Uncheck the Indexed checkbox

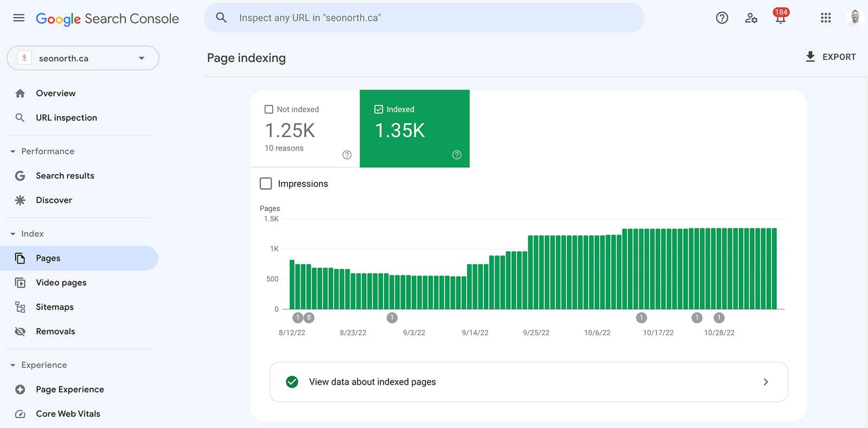pyautogui.click(x=379, y=109)
